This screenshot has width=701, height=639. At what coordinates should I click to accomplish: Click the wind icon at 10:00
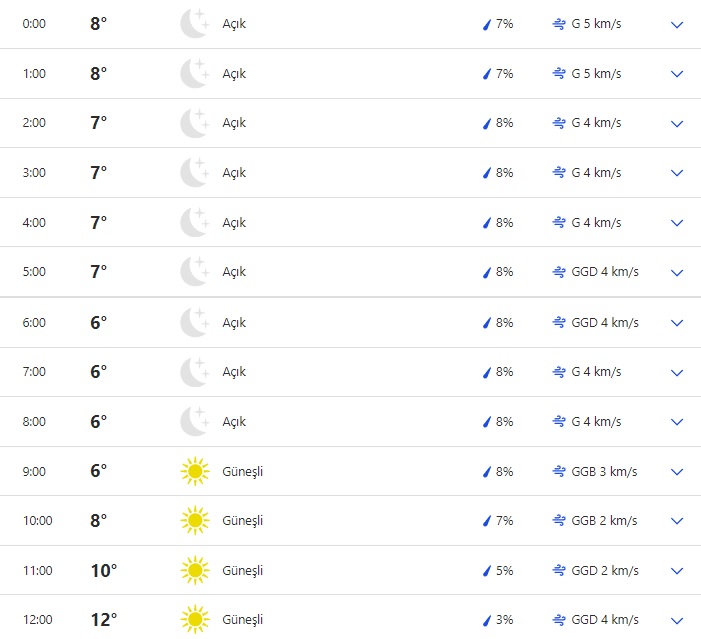click(559, 521)
